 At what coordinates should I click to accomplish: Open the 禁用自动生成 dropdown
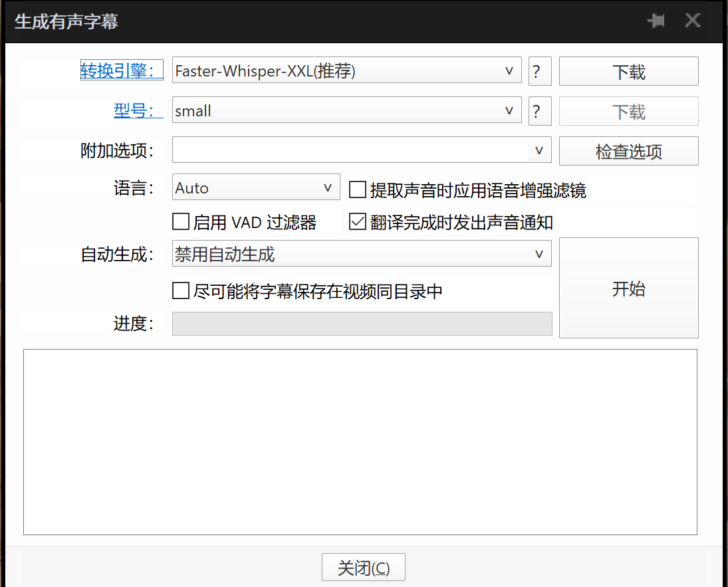pos(539,253)
